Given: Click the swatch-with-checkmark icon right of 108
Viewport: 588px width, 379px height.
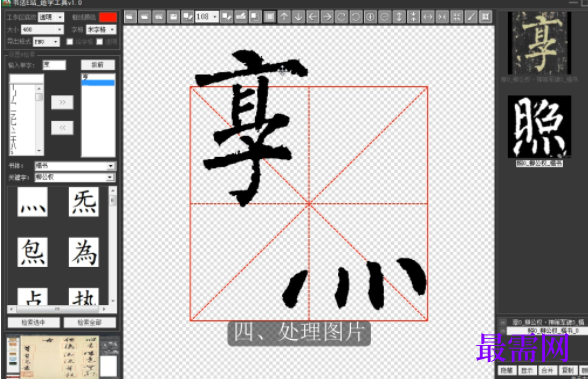Looking at the screenshot, I should point(226,16).
